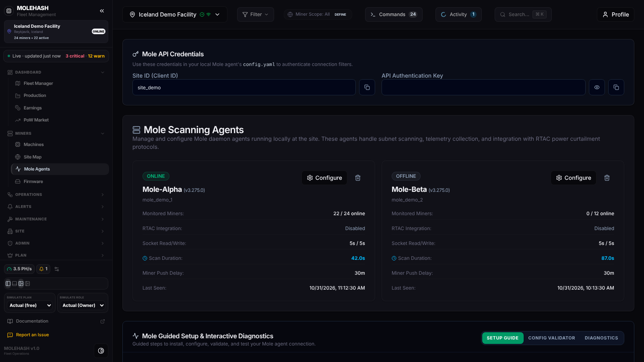Open the Filter dropdown
Viewport: 644px width, 362px height.
point(256,14)
